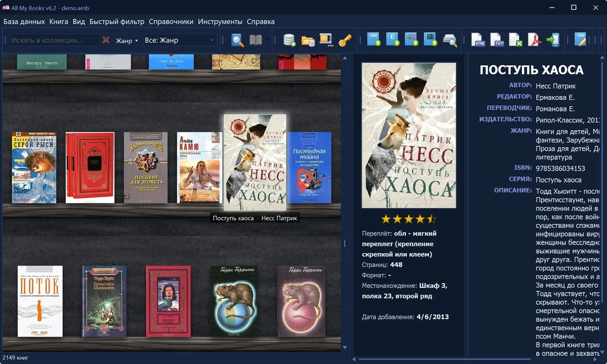Select the Альбер Камю book cover
607x364 pixels.
199,168
